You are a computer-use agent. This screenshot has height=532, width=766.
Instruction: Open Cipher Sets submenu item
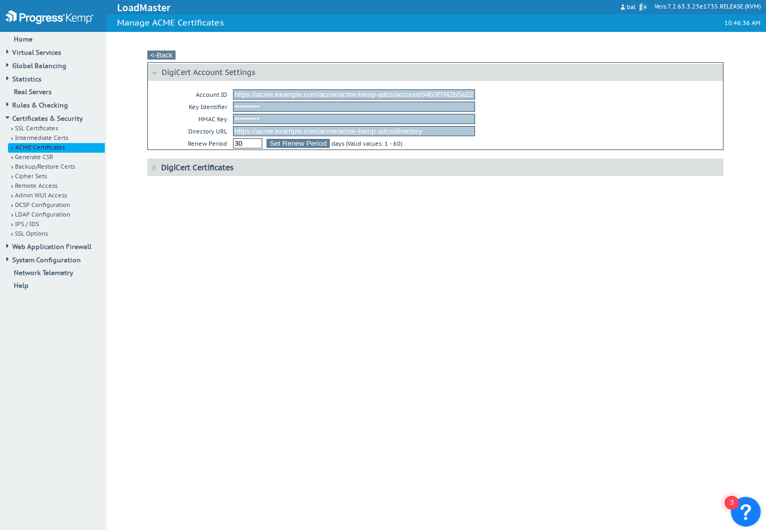coord(31,176)
